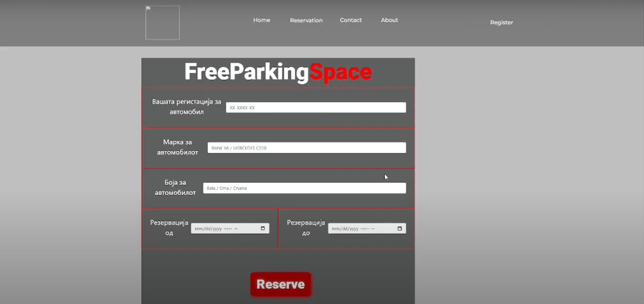This screenshot has width=644, height=304.
Task: Click the car brand input field
Action: point(306,148)
